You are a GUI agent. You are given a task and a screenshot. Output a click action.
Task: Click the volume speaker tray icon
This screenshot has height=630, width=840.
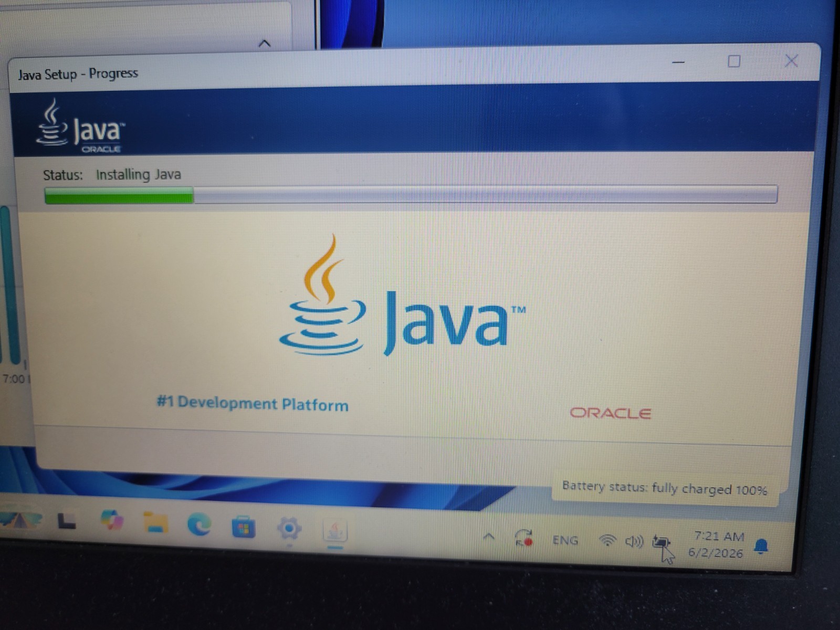pyautogui.click(x=634, y=541)
